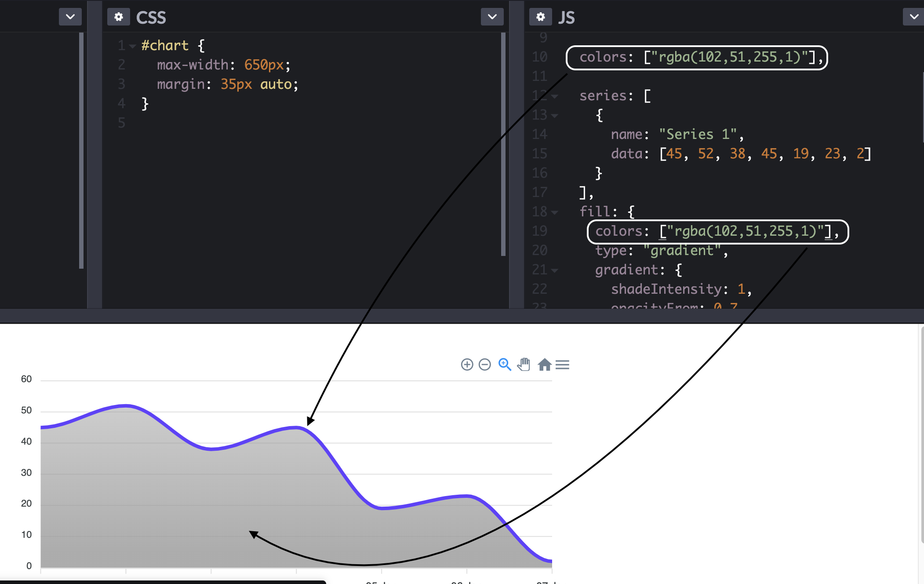Open the chart hamburger export menu
924x584 pixels.
(x=562, y=365)
